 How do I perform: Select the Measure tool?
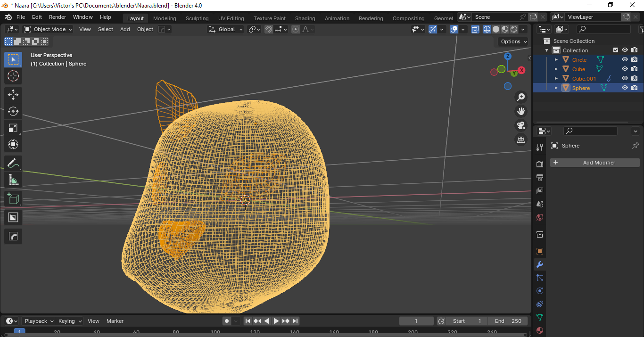pyautogui.click(x=13, y=180)
